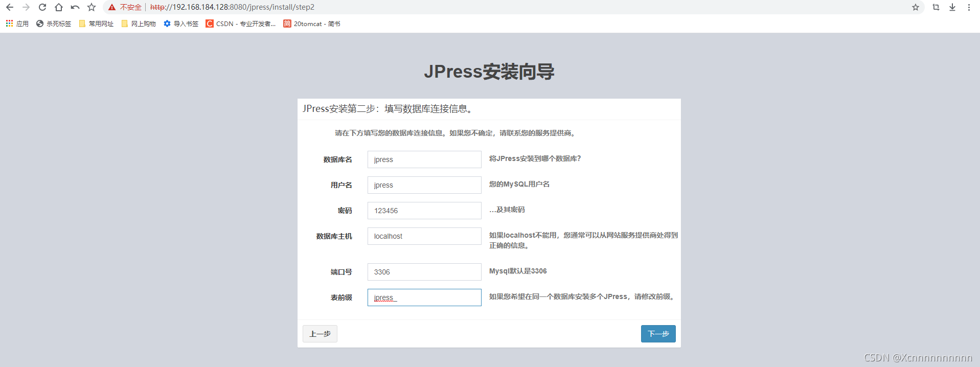
Task: Open the downloads icon
Action: click(x=952, y=7)
